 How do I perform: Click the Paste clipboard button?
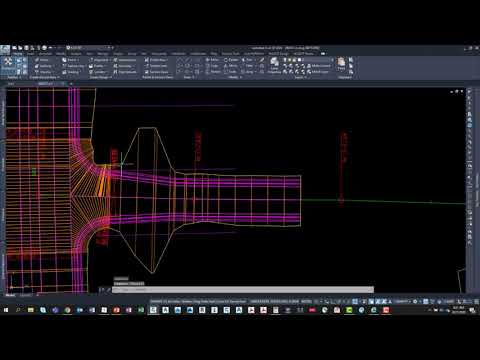coord(341,63)
